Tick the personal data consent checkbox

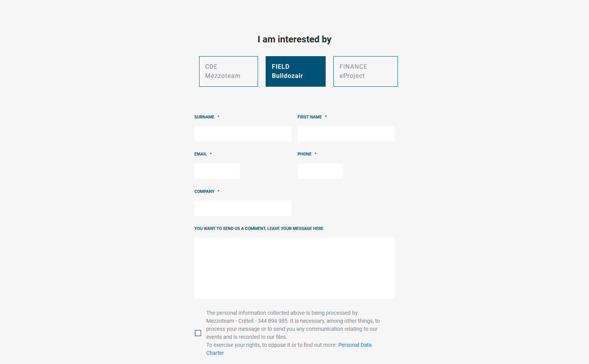pyautogui.click(x=198, y=333)
